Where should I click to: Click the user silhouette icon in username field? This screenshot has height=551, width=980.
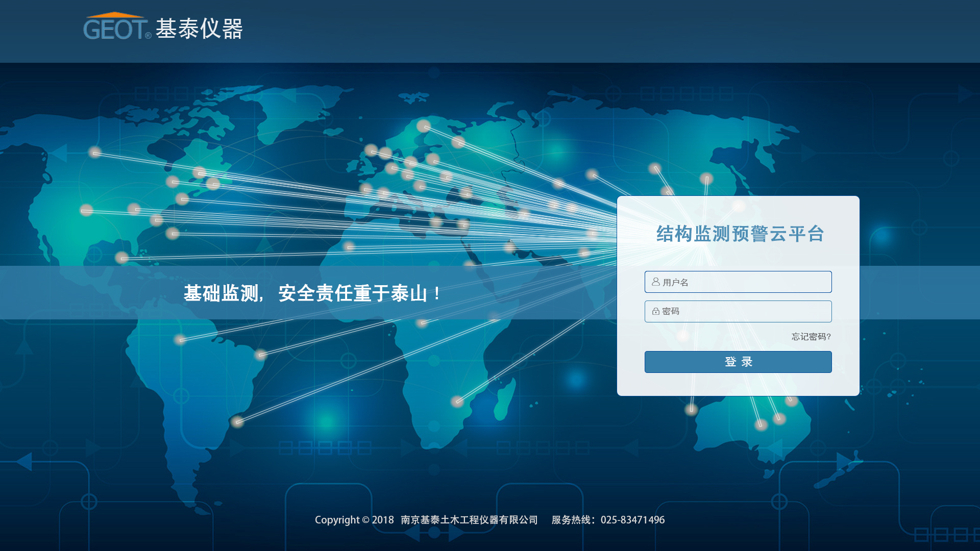pos(655,282)
